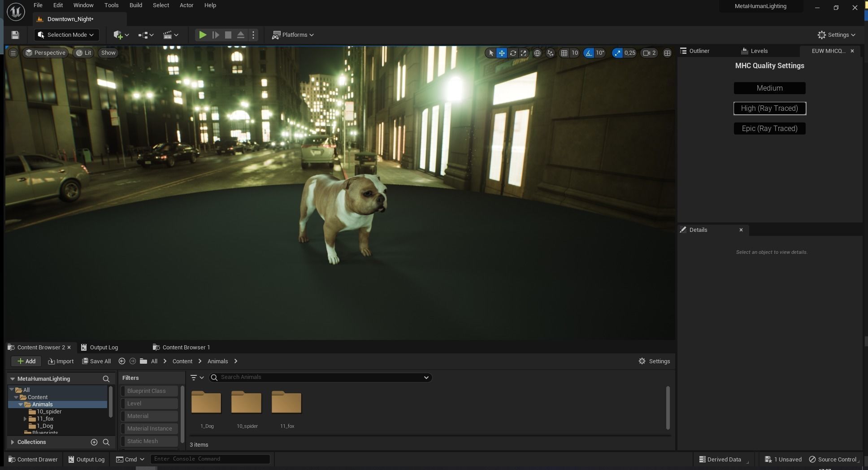
Task: Click the Search Animals field
Action: pos(321,378)
